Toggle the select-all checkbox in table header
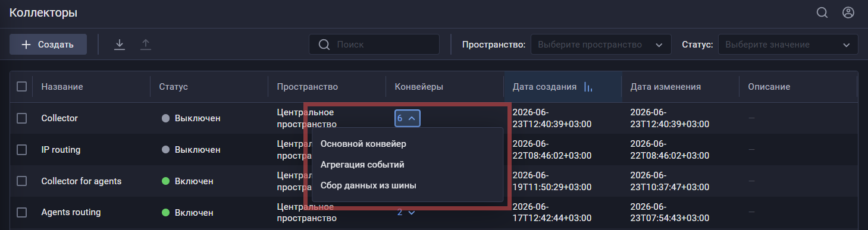Viewport: 868px width, 230px height. click(x=22, y=87)
